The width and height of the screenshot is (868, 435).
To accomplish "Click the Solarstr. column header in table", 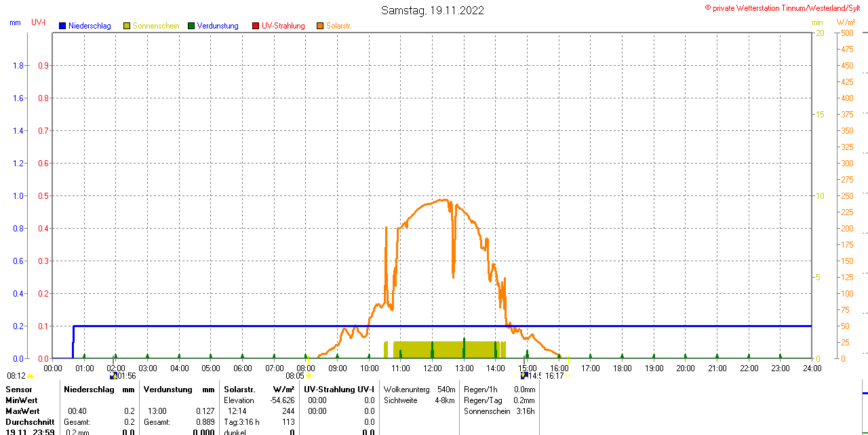I will pos(239,390).
